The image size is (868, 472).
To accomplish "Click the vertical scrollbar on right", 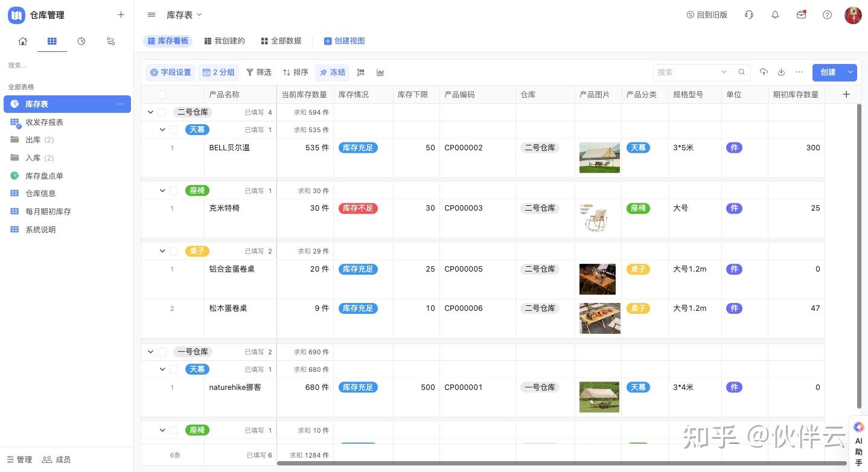I will pos(860,256).
